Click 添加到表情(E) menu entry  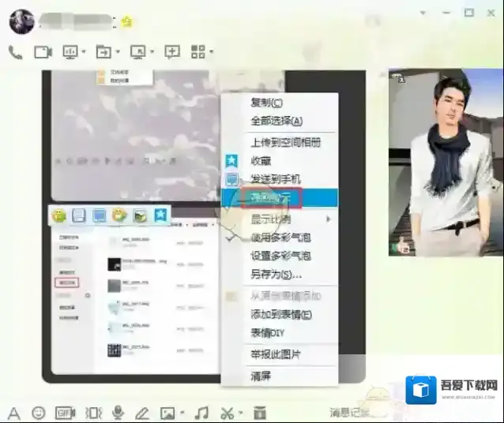pyautogui.click(x=281, y=314)
